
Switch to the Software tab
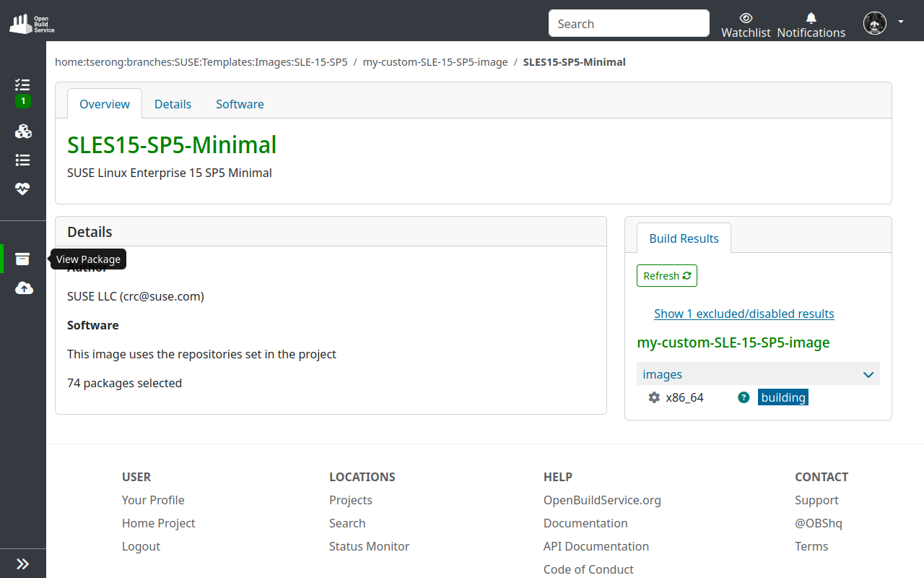coord(239,103)
